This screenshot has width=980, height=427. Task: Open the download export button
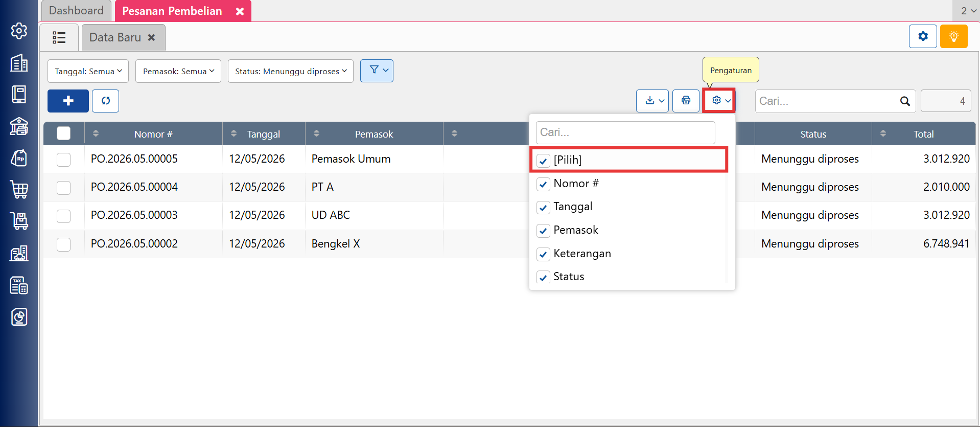[x=652, y=101]
